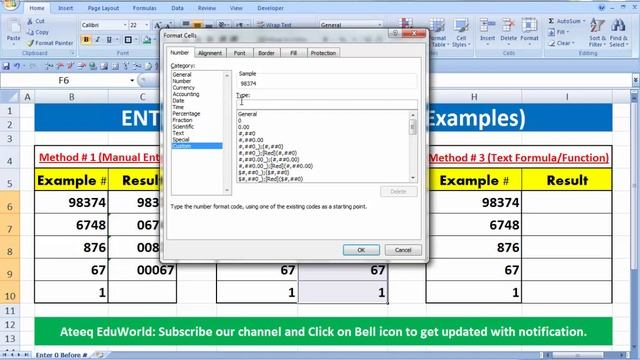Choose 0.00 format code
This screenshot has height=360, width=640.
[x=244, y=127]
